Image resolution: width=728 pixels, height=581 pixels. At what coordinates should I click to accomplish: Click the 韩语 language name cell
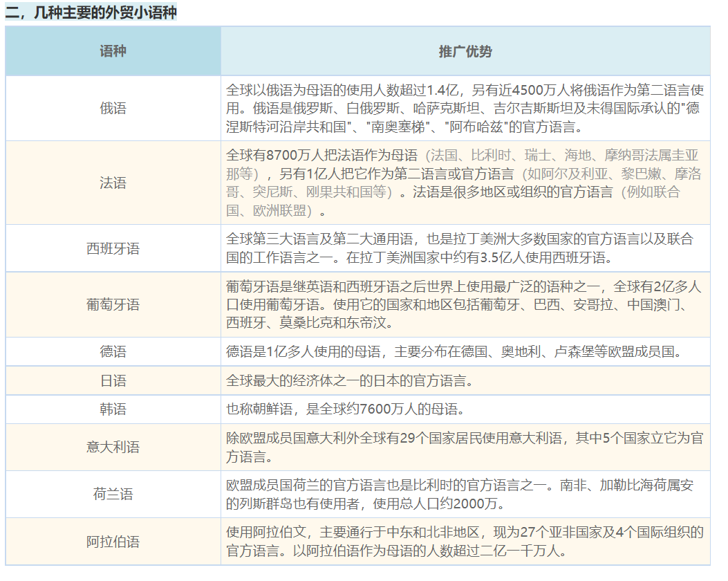tap(113, 409)
